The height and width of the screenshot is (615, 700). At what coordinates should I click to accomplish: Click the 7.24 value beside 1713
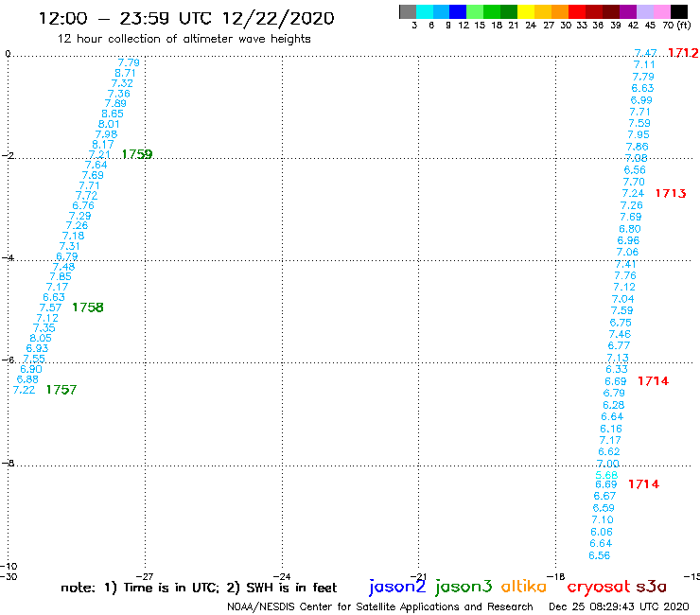coord(633,193)
